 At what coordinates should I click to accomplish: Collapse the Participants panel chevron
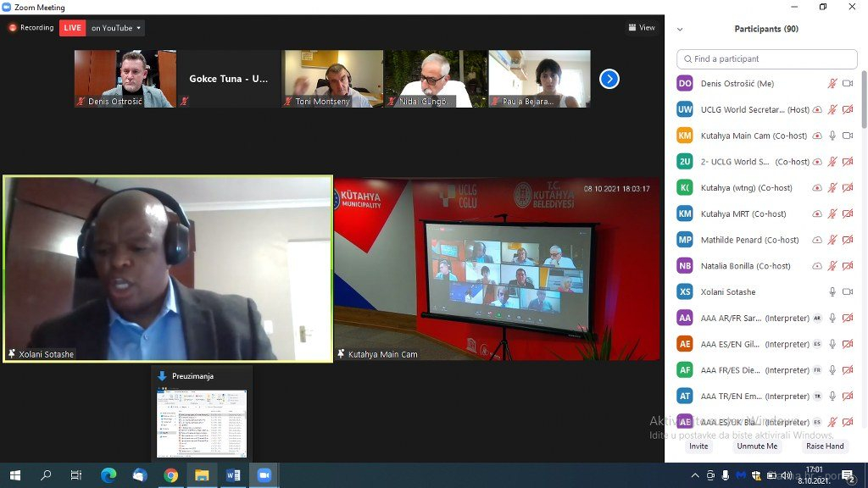(x=680, y=30)
